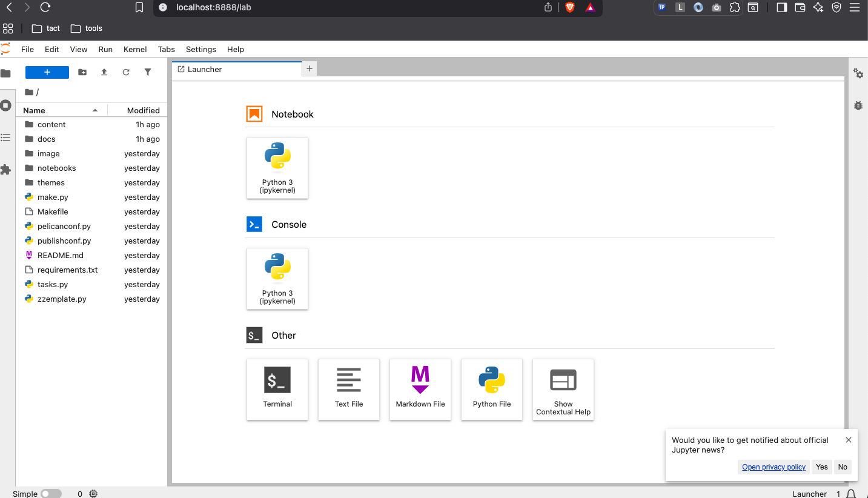Open the notebooks folder
This screenshot has width=868, height=498.
(x=56, y=168)
